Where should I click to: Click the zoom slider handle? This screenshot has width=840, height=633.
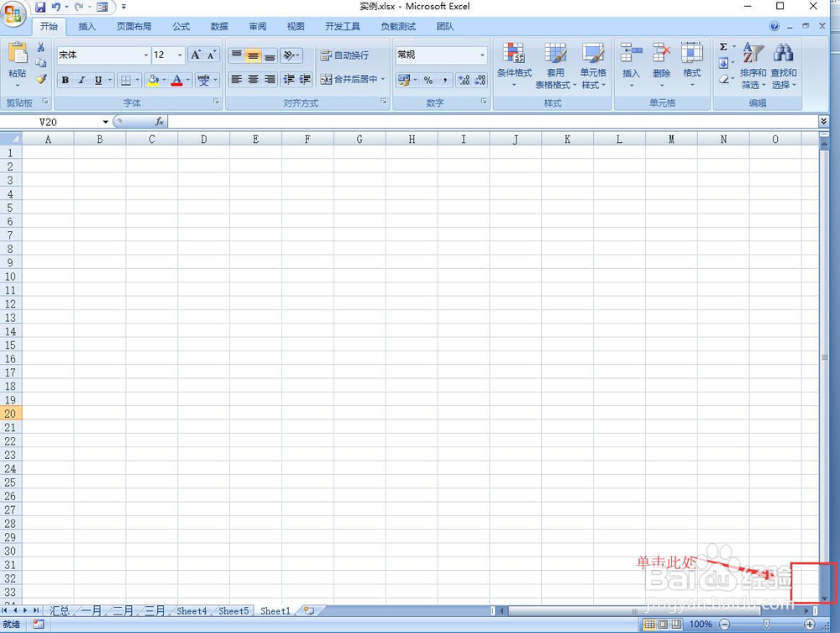click(767, 625)
